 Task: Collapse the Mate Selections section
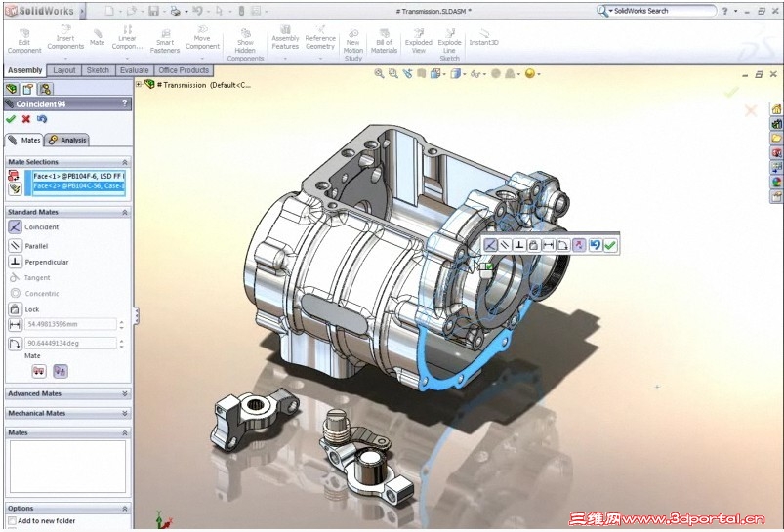click(x=125, y=162)
